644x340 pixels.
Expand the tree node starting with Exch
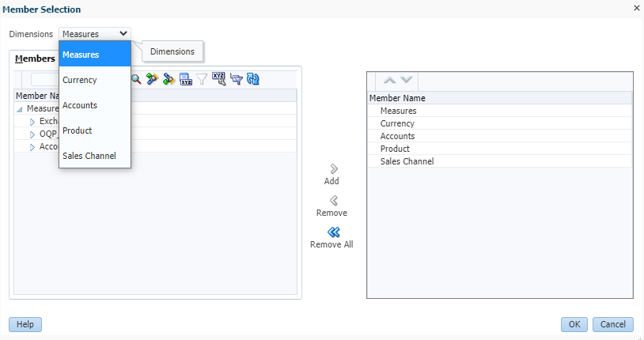point(32,122)
